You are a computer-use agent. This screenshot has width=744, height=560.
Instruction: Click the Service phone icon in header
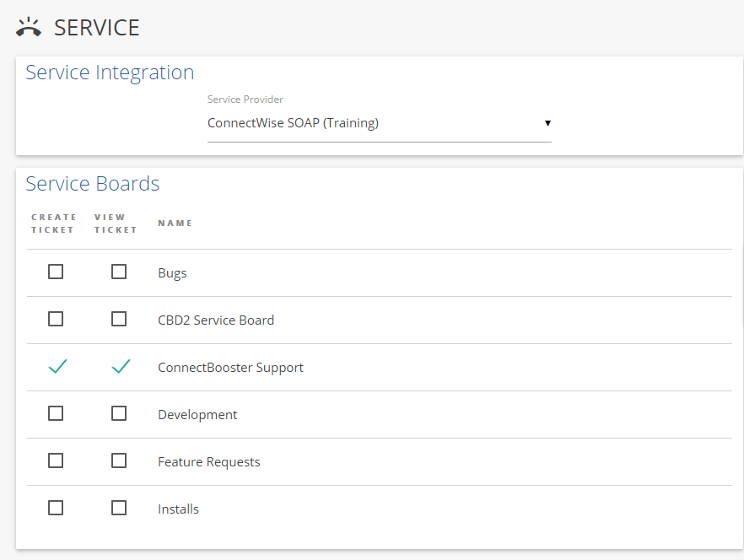[x=29, y=27]
